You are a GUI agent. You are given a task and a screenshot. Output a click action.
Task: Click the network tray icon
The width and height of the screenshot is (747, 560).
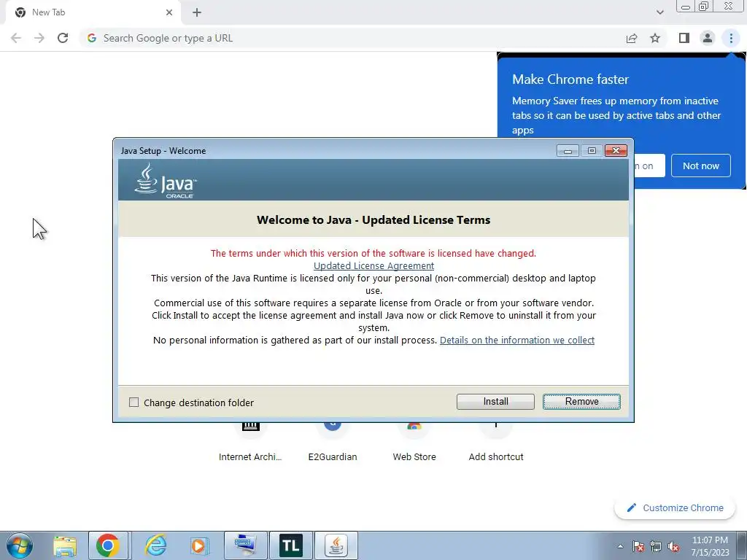[656, 546]
